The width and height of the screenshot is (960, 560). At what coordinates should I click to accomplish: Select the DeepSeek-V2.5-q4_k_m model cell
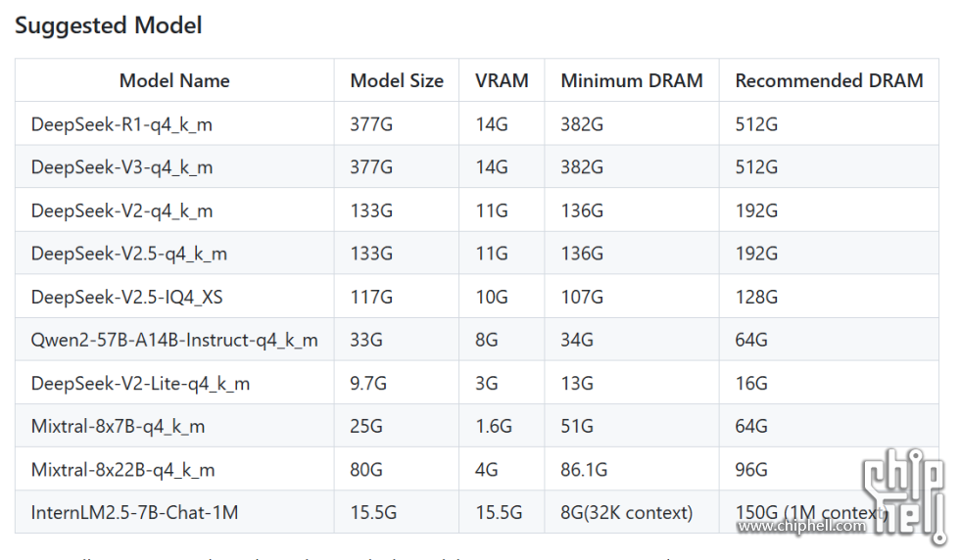coord(129,254)
